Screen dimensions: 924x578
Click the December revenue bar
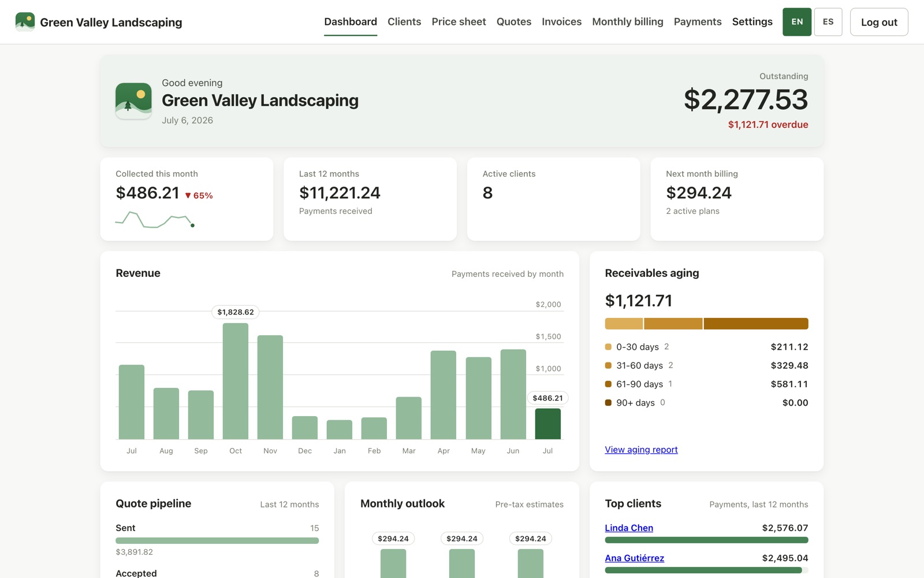coord(305,428)
